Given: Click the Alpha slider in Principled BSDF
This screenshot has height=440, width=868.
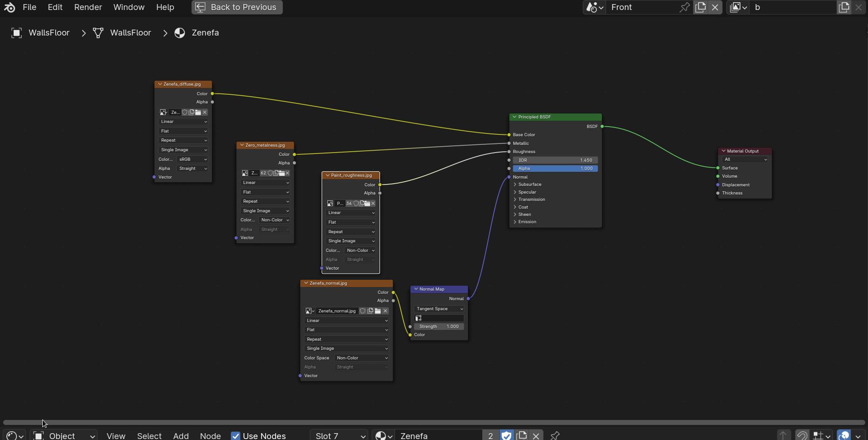Looking at the screenshot, I should tap(555, 169).
